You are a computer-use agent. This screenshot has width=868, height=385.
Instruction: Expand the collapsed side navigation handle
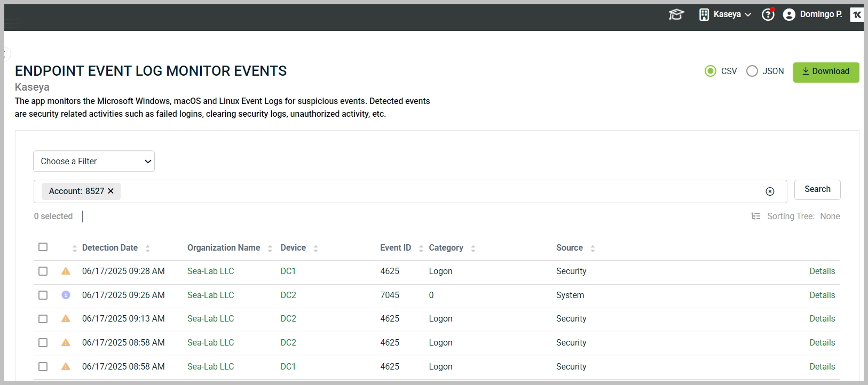(x=6, y=54)
